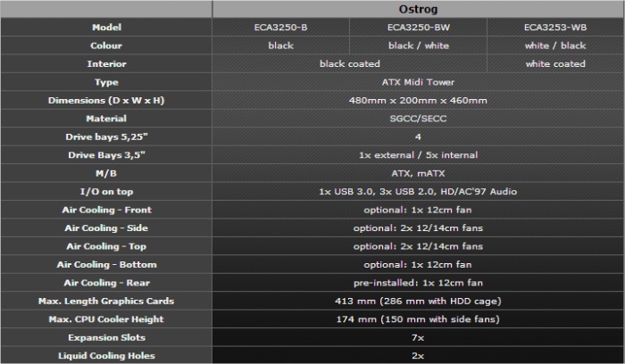Select the Dimensions (D x W x H) label

click(x=106, y=100)
